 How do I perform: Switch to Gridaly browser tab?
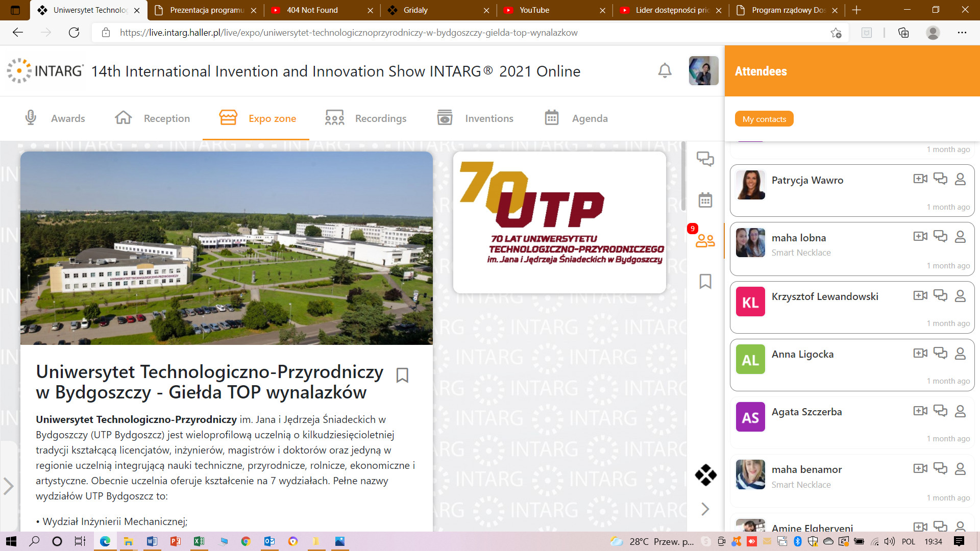click(439, 10)
